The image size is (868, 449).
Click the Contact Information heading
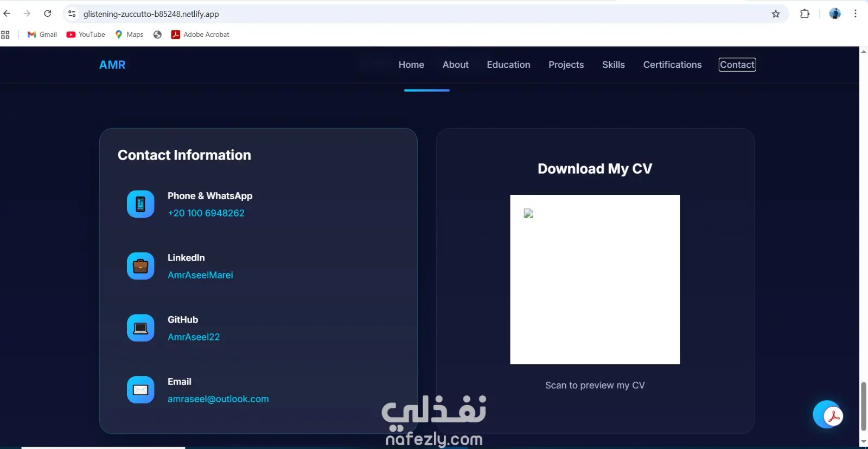click(x=184, y=155)
